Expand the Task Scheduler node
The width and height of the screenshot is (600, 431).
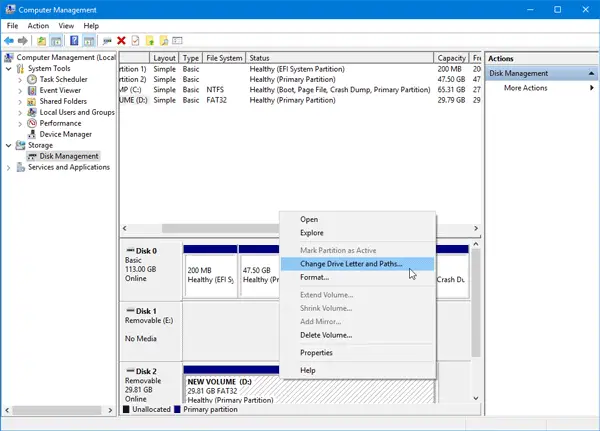(x=20, y=80)
